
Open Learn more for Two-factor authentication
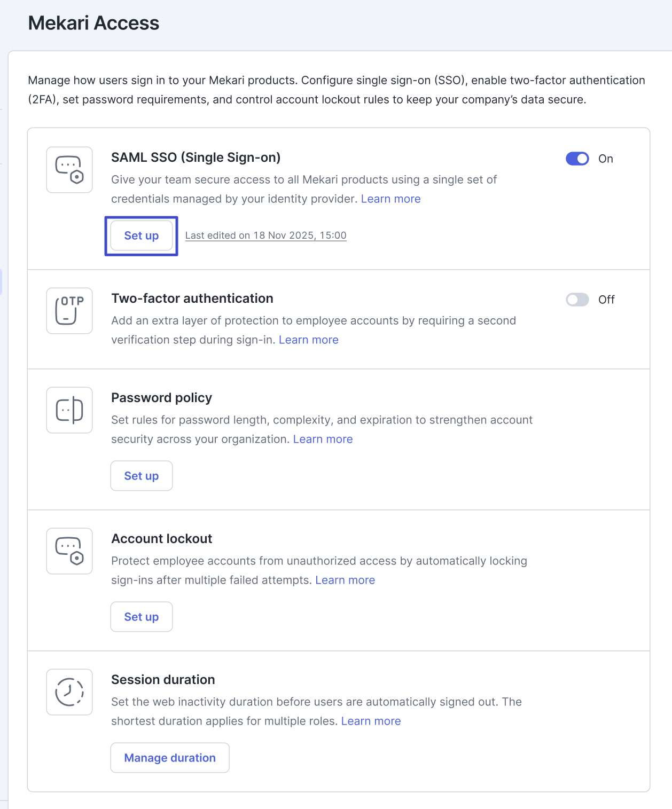(x=308, y=340)
